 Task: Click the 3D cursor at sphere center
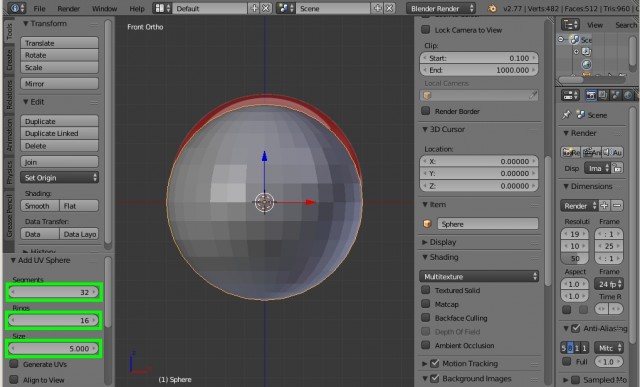click(x=264, y=202)
